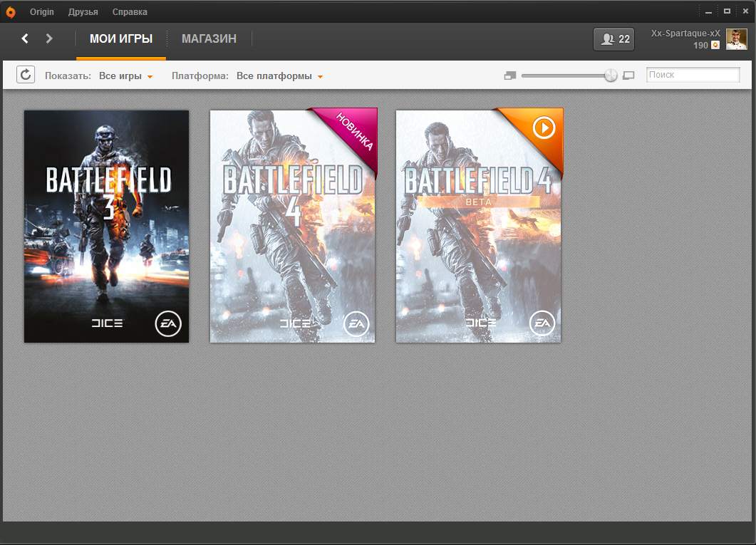Expand the Все платформы platform dropdown
This screenshot has width=756, height=545.
point(279,76)
